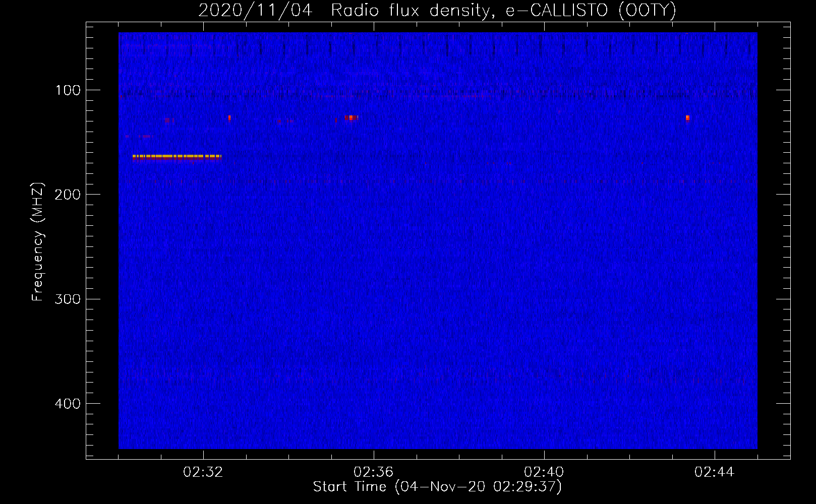Click the 100 frequency tick label

tap(68, 90)
